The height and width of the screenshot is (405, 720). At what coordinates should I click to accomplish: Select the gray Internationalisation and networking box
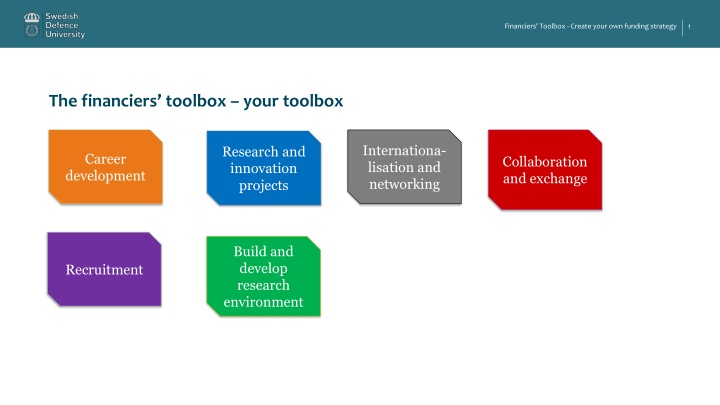[404, 167]
